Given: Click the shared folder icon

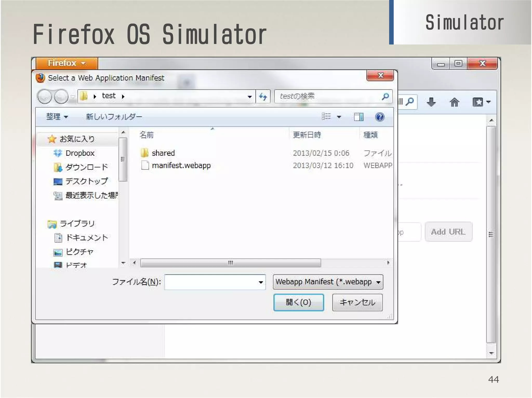Looking at the screenshot, I should (x=144, y=153).
